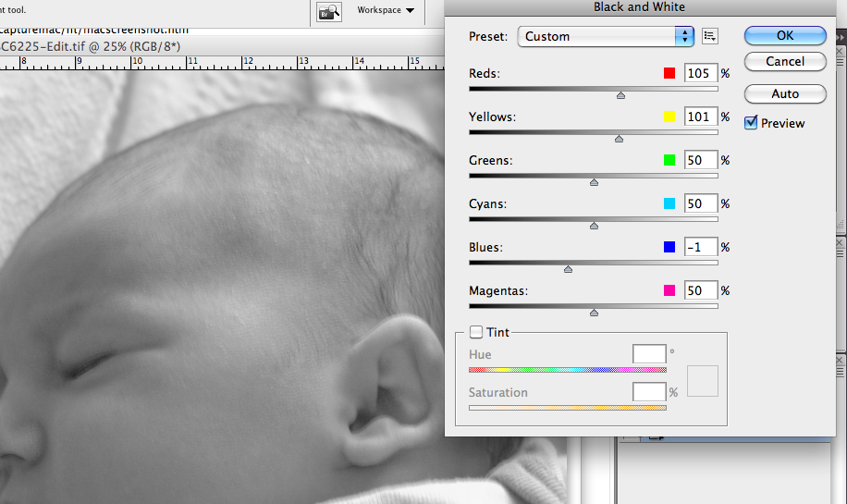
Task: Click the Tint Saturation slider bar
Action: pyautogui.click(x=568, y=408)
